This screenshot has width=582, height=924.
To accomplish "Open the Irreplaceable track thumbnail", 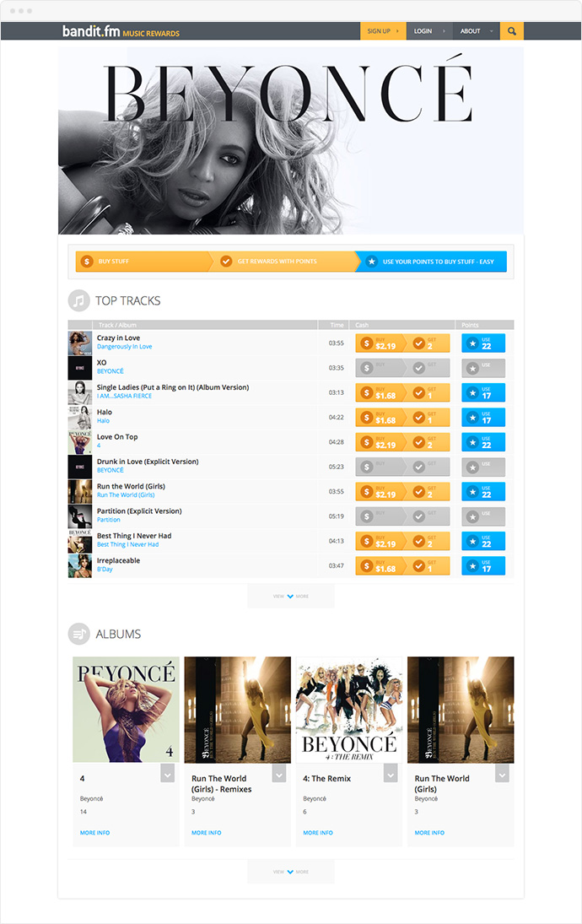I will pyautogui.click(x=79, y=565).
